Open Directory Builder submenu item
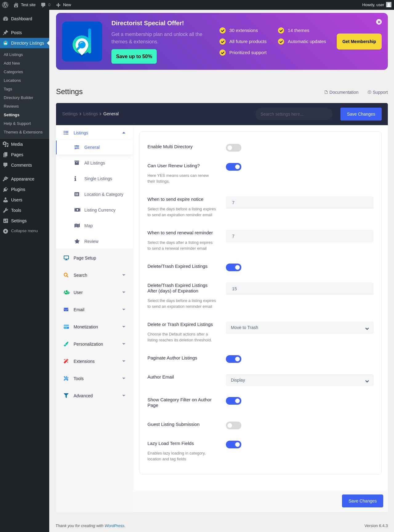 pyautogui.click(x=18, y=98)
